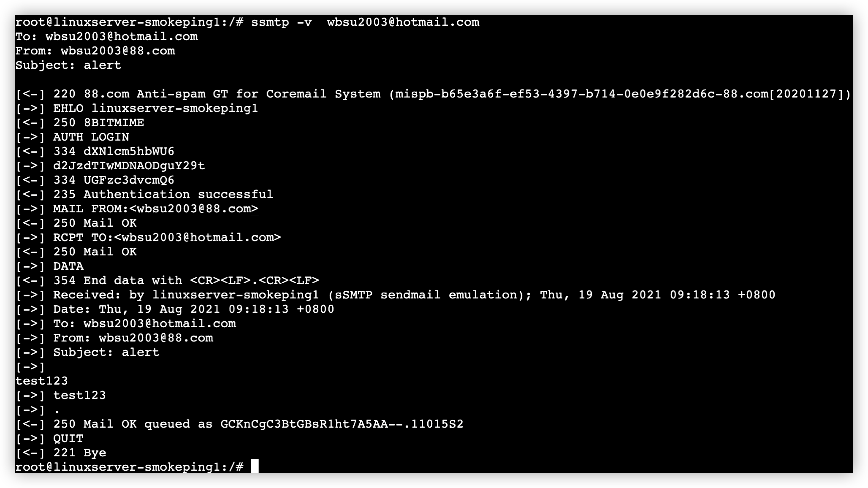
Task: Click the encoded username 'd2JzdTIwMDNAODguY29t'
Action: tap(129, 165)
